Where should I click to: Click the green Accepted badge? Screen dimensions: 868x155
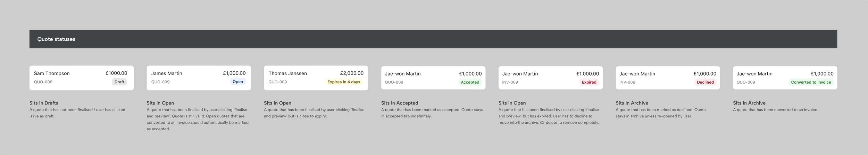(470, 82)
